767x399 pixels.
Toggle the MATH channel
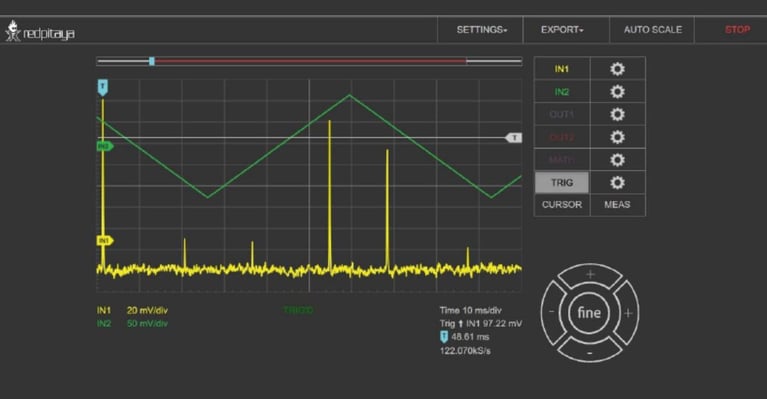tap(562, 160)
